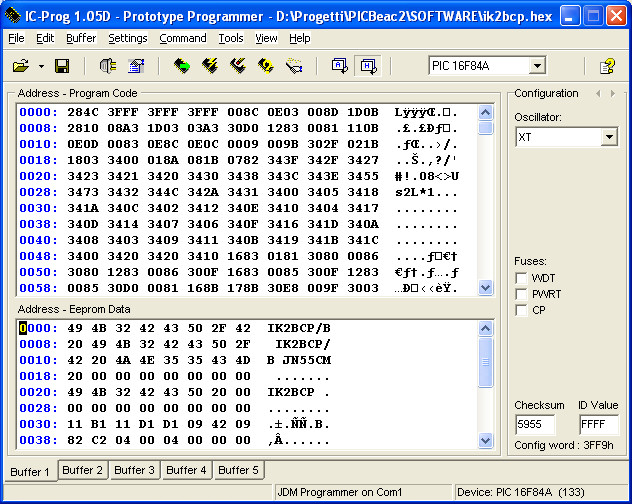The height and width of the screenshot is (504, 632).
Task: Click the Erase All chip icon
Action: pos(238,66)
